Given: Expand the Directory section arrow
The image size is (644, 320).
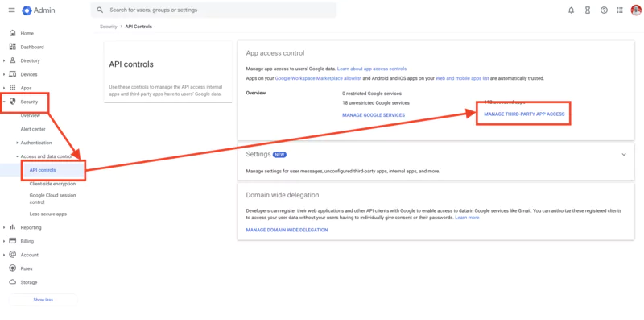Looking at the screenshot, I should coord(4,61).
